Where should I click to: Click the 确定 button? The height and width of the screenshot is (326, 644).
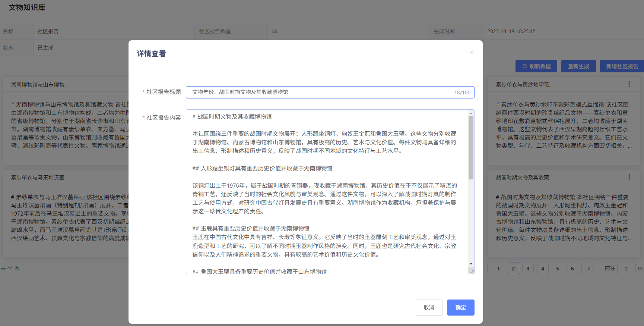[x=460, y=307]
